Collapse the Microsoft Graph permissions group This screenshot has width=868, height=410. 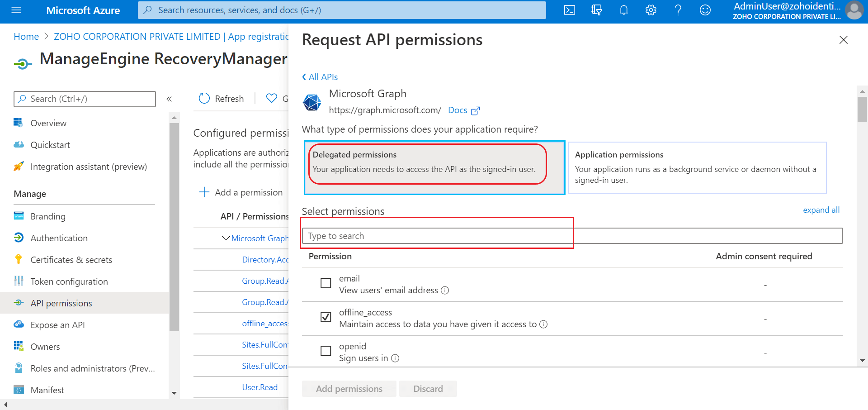pyautogui.click(x=226, y=238)
